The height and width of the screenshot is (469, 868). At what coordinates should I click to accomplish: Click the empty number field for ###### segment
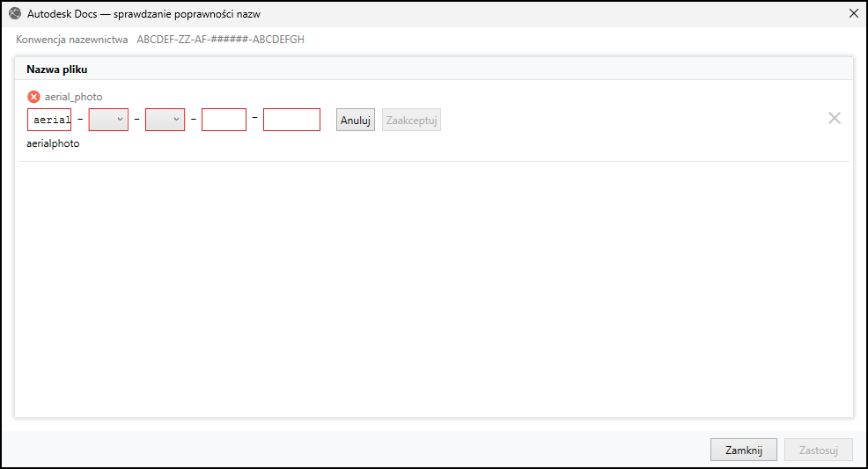coord(224,120)
